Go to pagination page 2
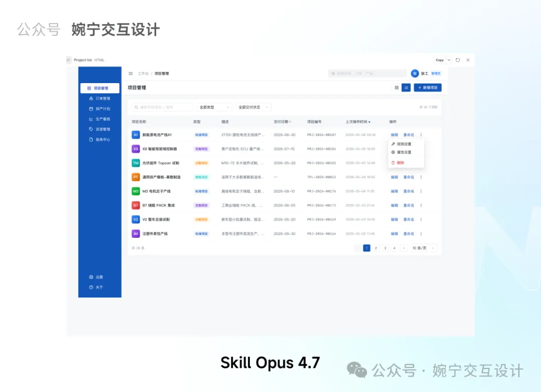 pos(376,248)
